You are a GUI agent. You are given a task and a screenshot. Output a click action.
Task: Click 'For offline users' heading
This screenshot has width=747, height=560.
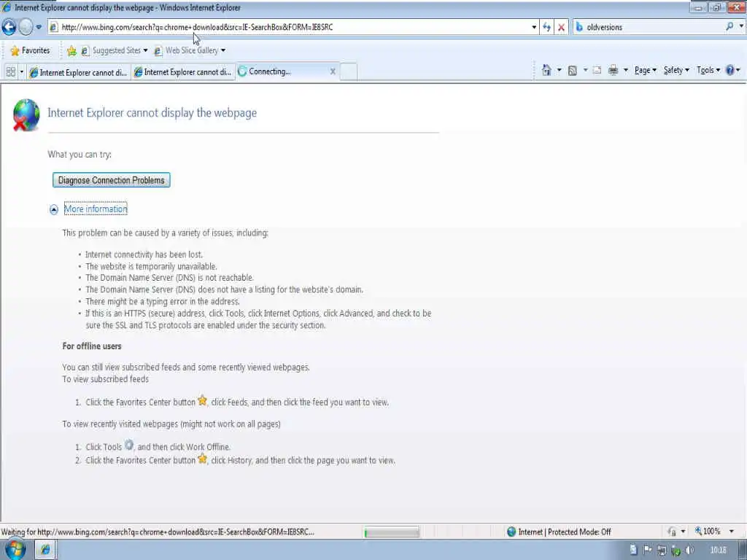[x=92, y=346]
